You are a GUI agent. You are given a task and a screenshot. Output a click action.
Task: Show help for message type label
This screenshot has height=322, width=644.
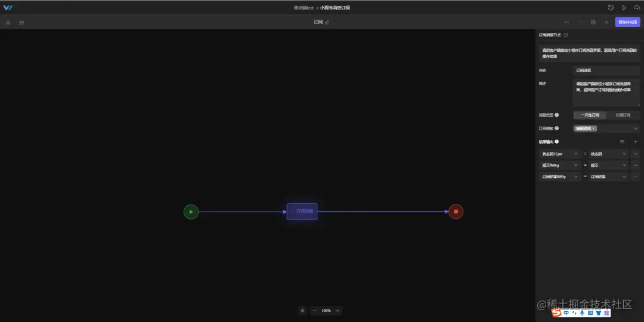(x=556, y=115)
